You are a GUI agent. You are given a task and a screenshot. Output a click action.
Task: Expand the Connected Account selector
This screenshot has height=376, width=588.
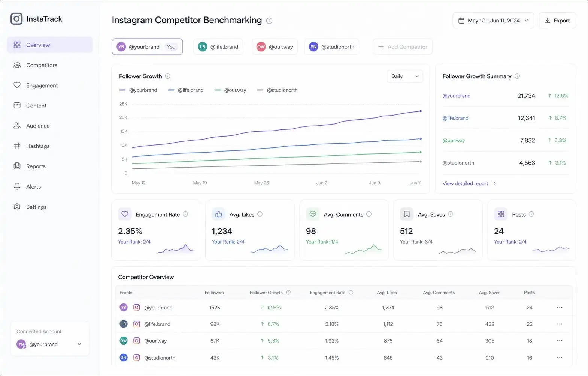pyautogui.click(x=49, y=344)
